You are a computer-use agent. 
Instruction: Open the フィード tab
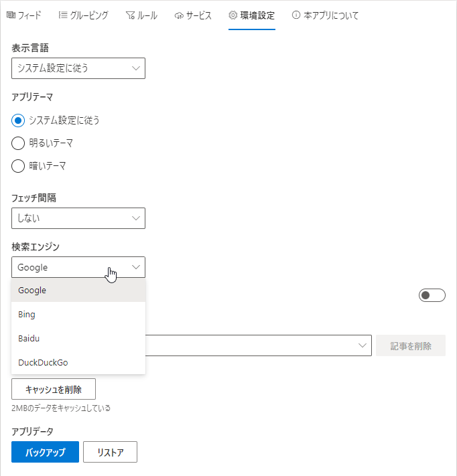[x=23, y=15]
